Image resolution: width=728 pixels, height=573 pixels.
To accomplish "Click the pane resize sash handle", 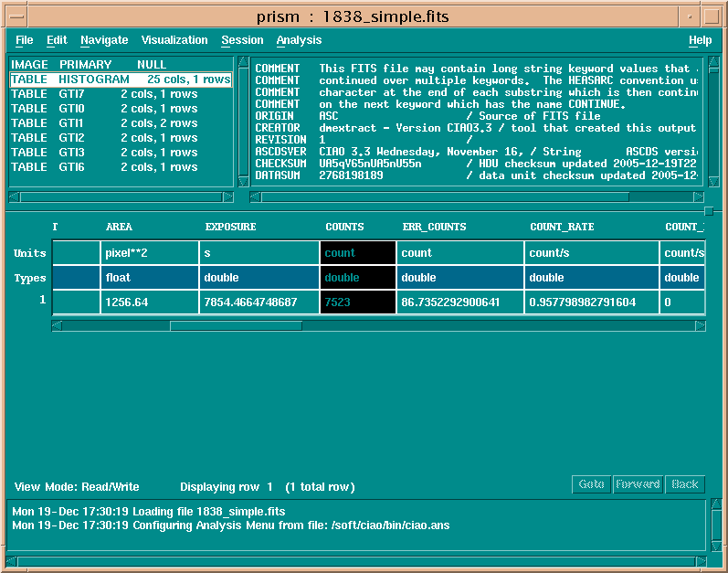I will (x=709, y=212).
